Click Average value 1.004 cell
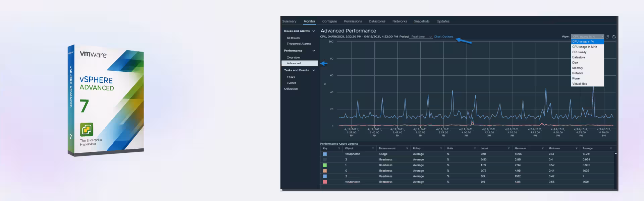This screenshot has width=644, height=201. pos(586,182)
